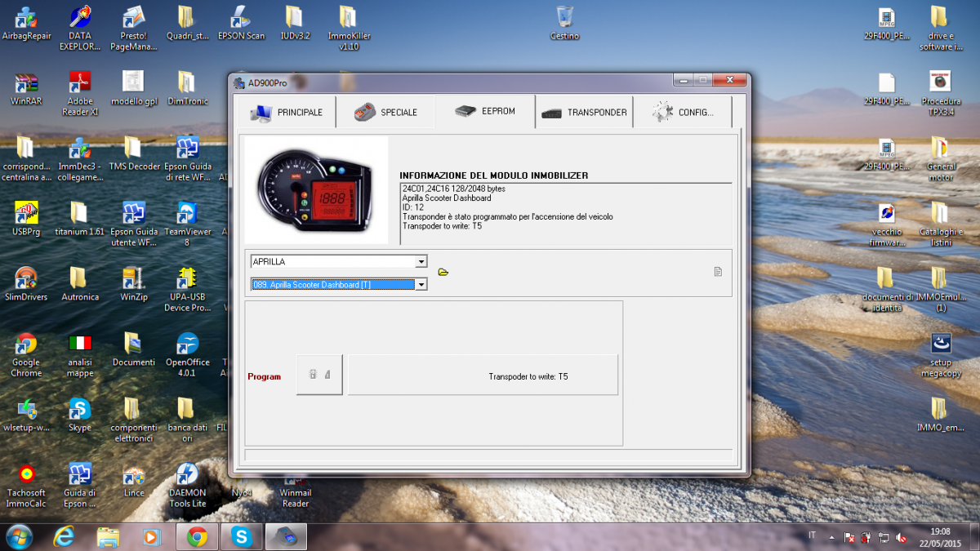Viewport: 980px width, 551px height.
Task: Open Windows Explorer from taskbar
Action: [x=108, y=537]
